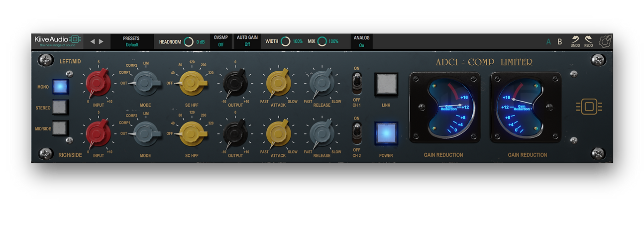Click the Left/Mid Mode selector knob
The height and width of the screenshot is (249, 644).
145,84
